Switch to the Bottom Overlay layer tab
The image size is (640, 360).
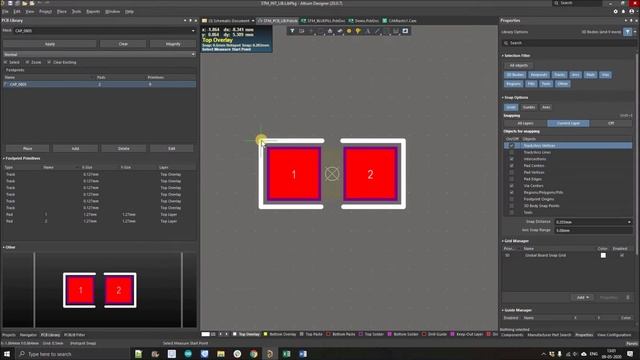tap(282, 334)
